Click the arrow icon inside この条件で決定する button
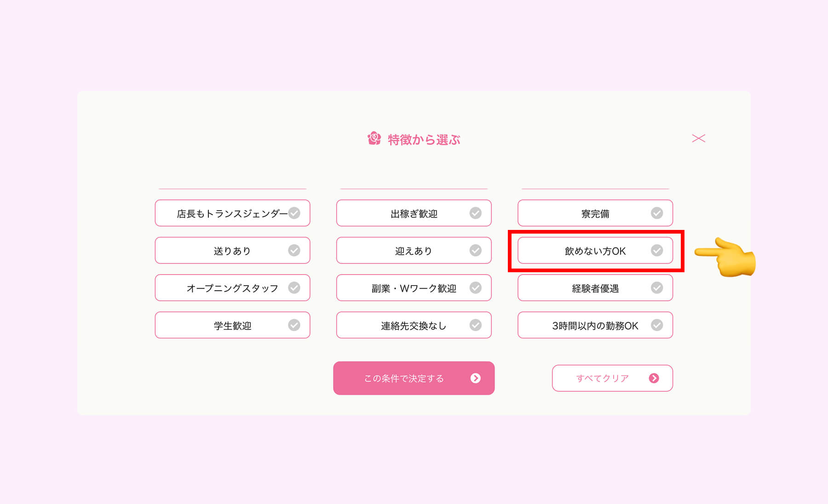The image size is (828, 504). point(476,378)
